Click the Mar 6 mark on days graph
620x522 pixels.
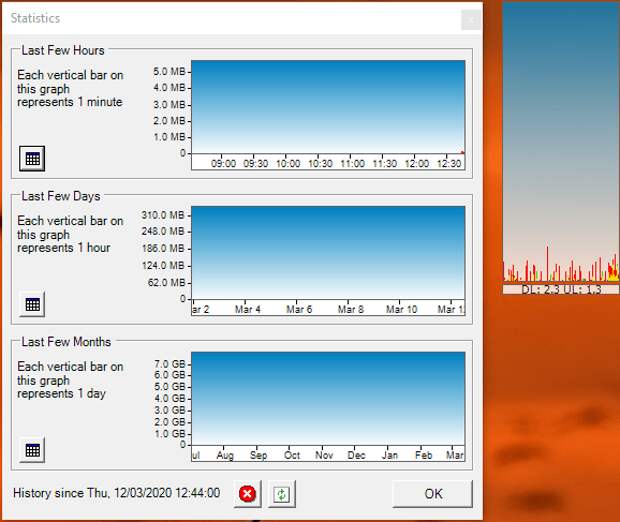click(299, 310)
